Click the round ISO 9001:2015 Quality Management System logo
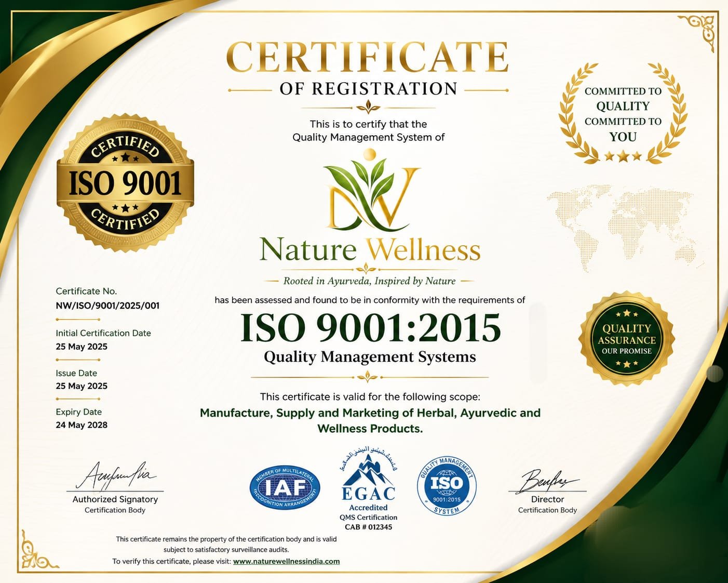 447,486
